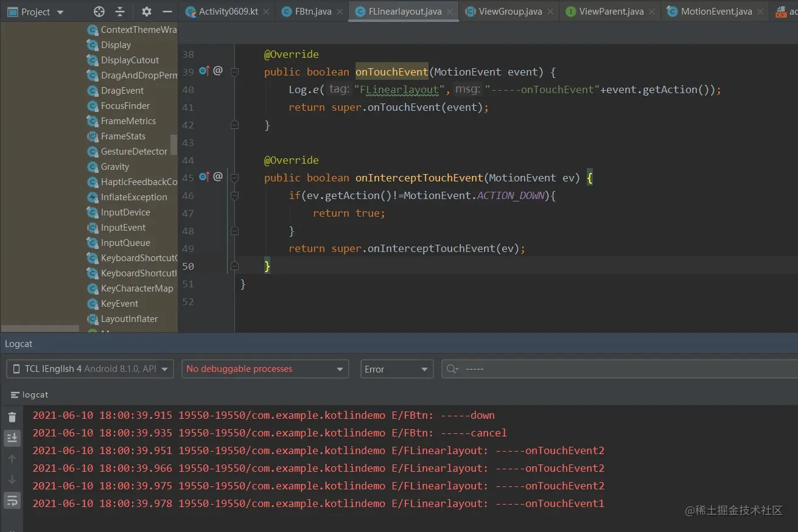Close the FBtn.java tab
The width and height of the screenshot is (798, 532).
pyautogui.click(x=340, y=12)
